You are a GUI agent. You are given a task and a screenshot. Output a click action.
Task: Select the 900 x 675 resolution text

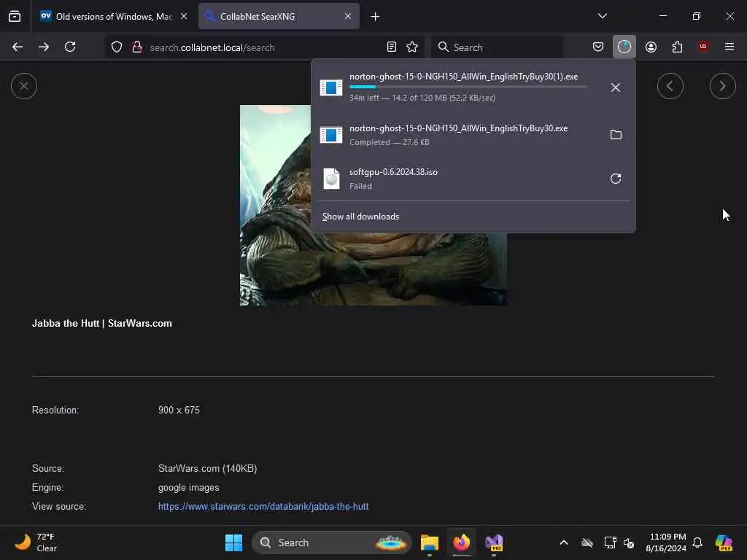click(x=179, y=410)
